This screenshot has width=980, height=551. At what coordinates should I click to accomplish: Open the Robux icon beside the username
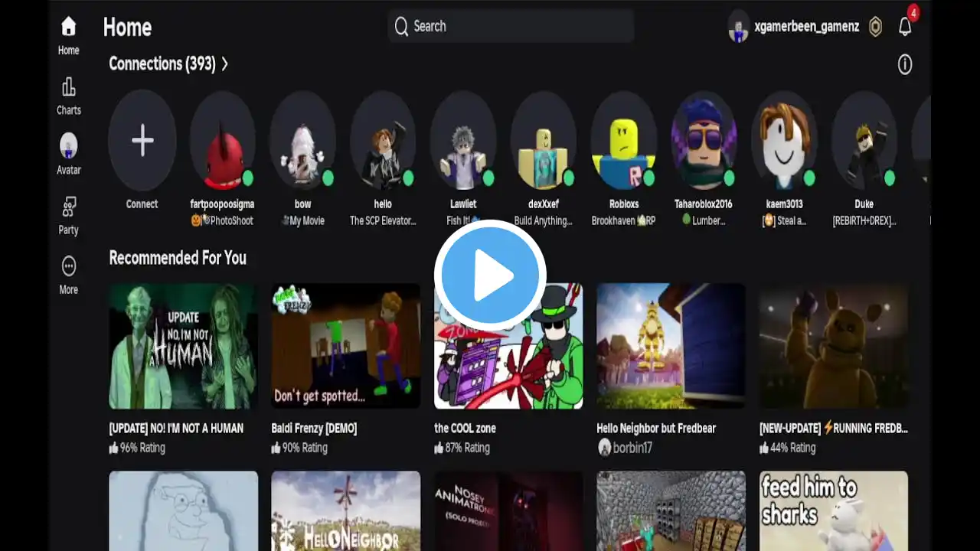[x=875, y=27]
